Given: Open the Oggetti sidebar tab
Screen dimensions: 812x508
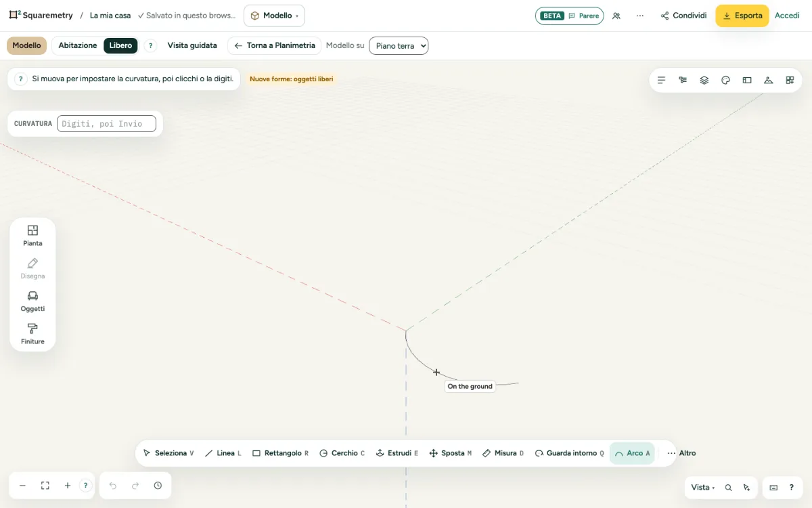Looking at the screenshot, I should coord(32,301).
